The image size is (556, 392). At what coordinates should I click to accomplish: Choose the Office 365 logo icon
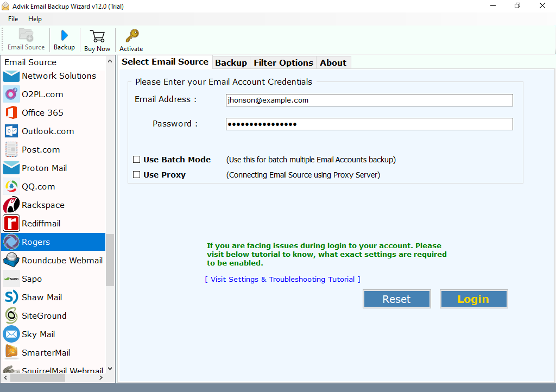click(11, 113)
